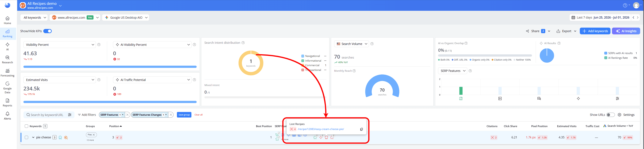Screen dimensions: 644x149
Task: Open the SERP Features Changes chip dropdown
Action: pyautogui.click(x=149, y=115)
